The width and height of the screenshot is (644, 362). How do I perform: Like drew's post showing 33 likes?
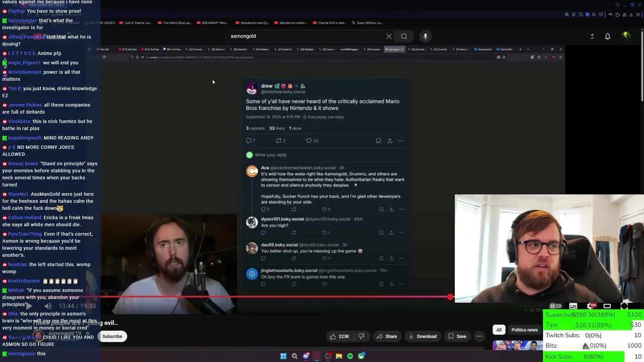(312, 141)
